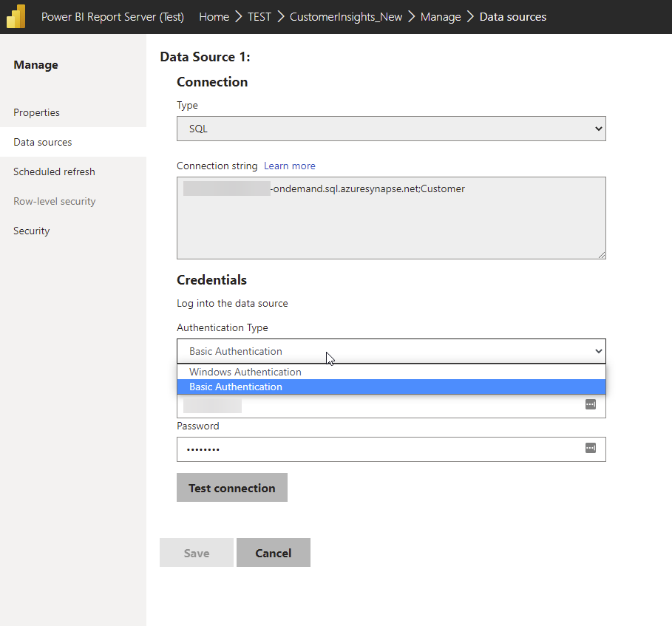This screenshot has width=672, height=626.
Task: Click the Credentials heading
Action: tap(211, 280)
